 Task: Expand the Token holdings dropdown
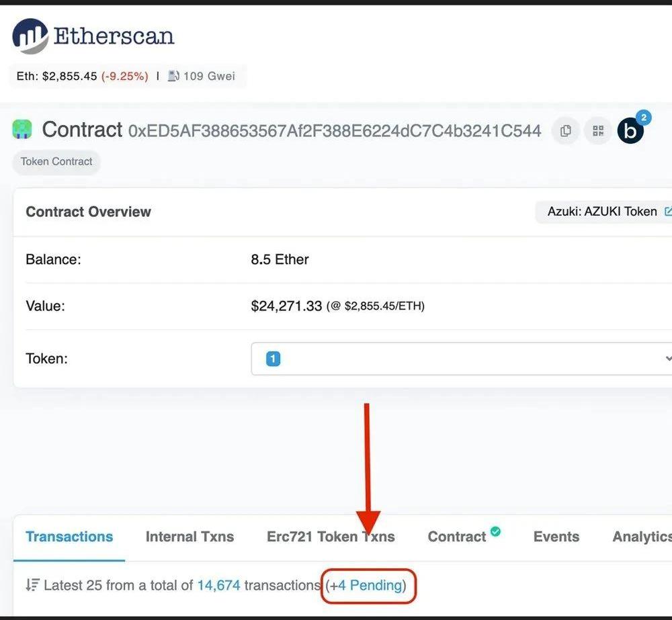[460, 359]
